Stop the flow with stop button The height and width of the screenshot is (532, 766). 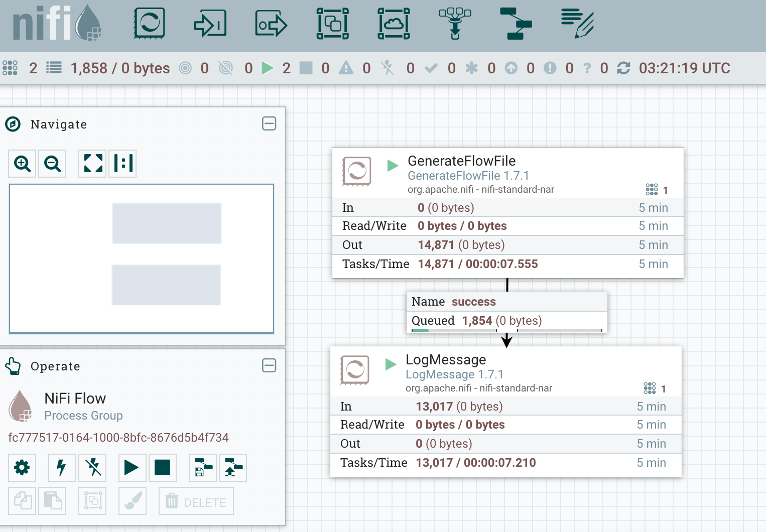[163, 468]
